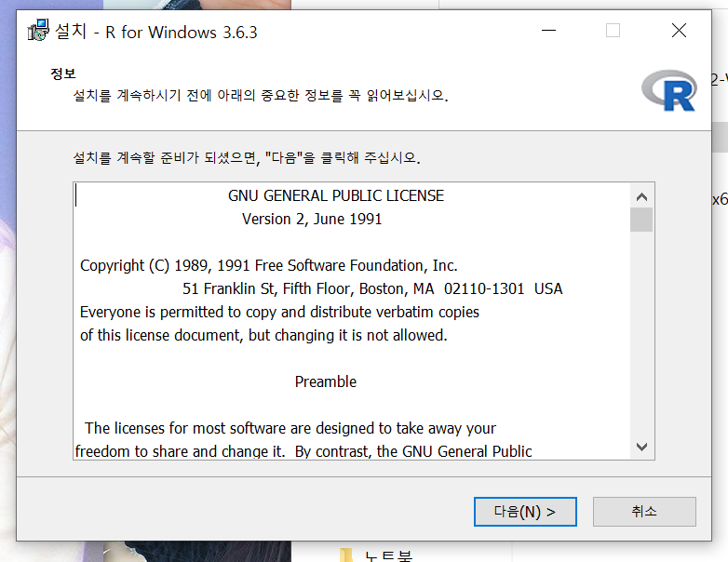Viewport: 728px width, 562px height.
Task: Click the 다음(N) > button
Action: tap(525, 512)
